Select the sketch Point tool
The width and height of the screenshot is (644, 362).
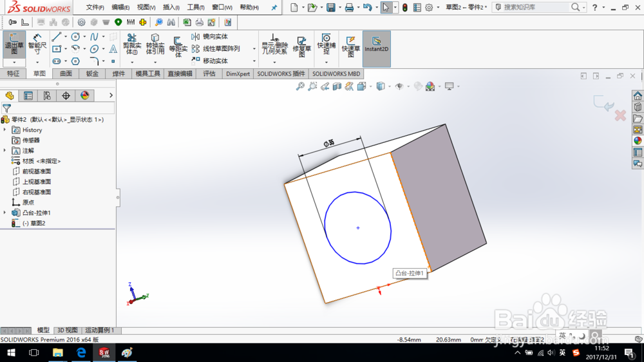(113, 61)
